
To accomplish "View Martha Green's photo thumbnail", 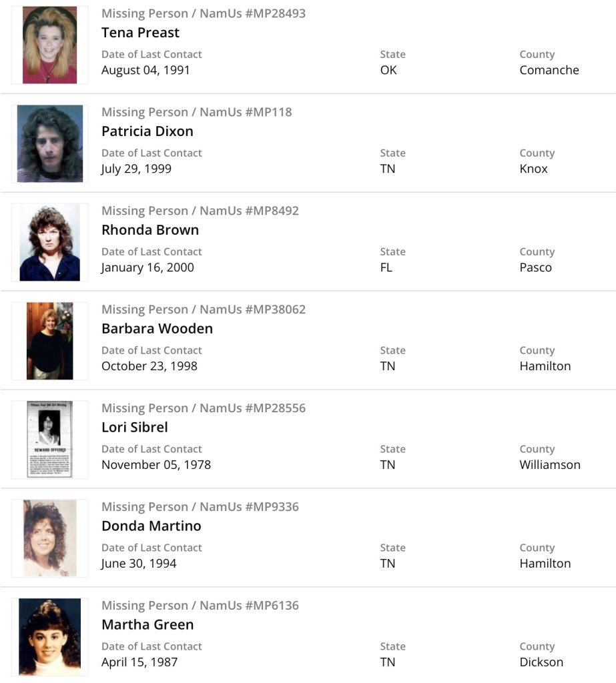I will pos(49,637).
